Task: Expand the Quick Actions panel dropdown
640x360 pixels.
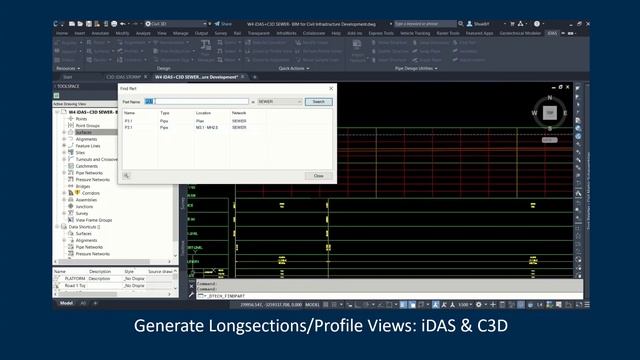Action: click(294, 69)
